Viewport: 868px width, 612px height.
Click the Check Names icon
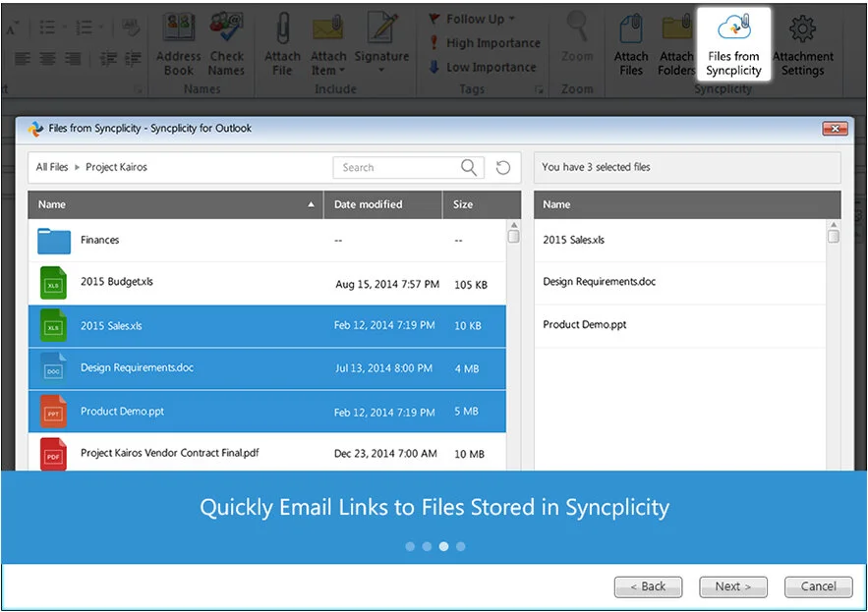click(226, 28)
